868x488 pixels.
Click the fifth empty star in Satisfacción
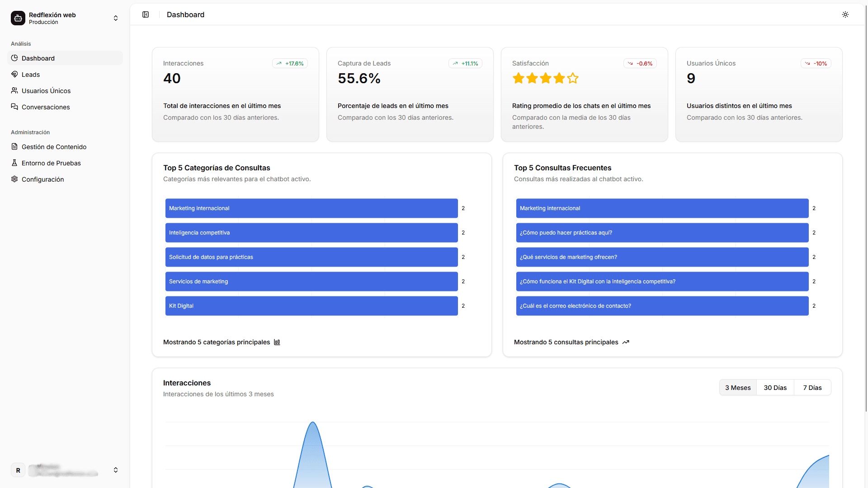[x=573, y=79]
